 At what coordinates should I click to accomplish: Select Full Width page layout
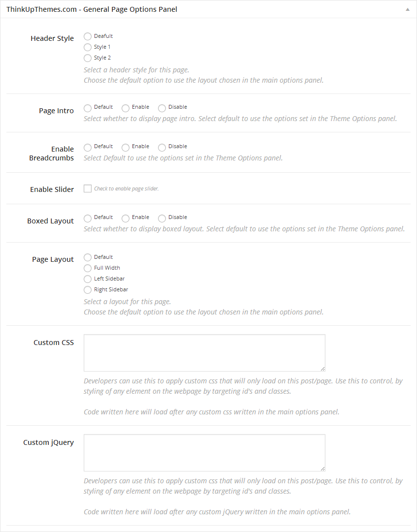click(x=88, y=268)
